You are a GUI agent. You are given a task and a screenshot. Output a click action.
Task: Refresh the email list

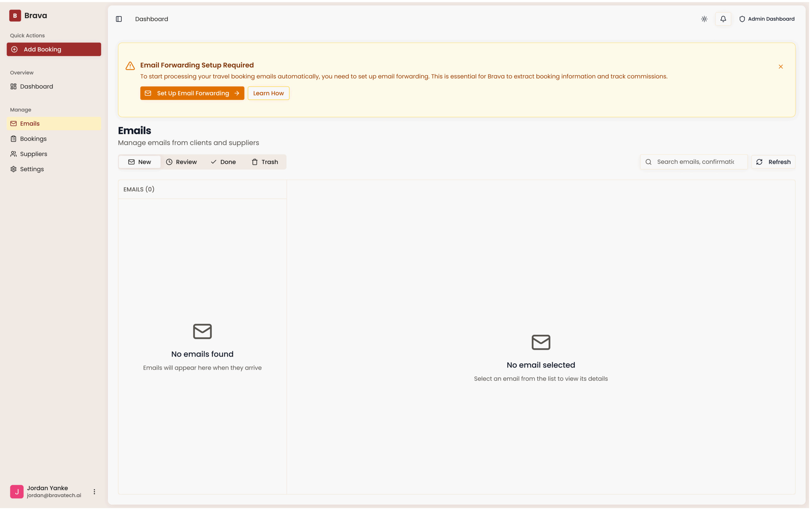click(773, 162)
